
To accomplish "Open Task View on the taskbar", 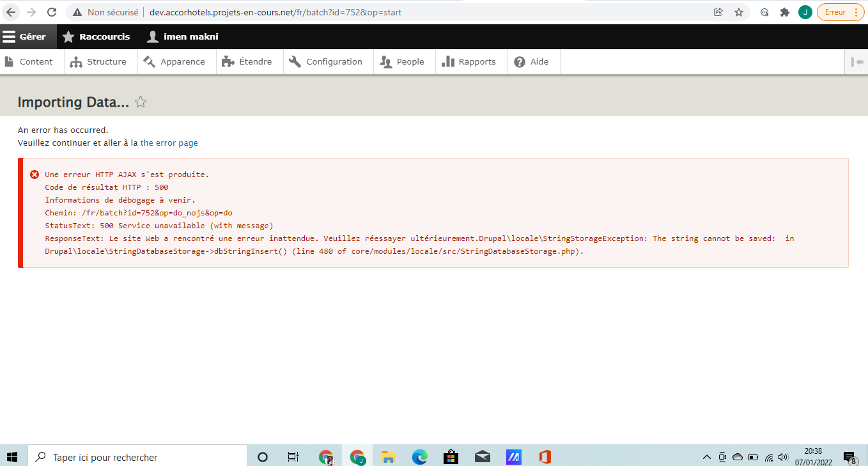I will 293,456.
